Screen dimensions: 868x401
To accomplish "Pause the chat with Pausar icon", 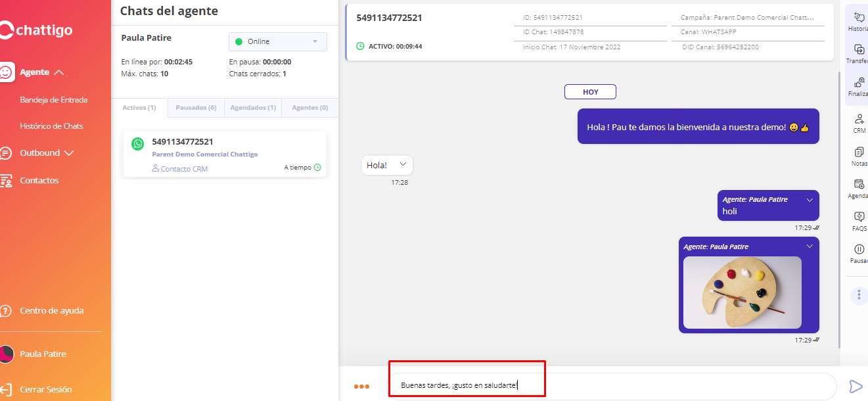I will 859,250.
